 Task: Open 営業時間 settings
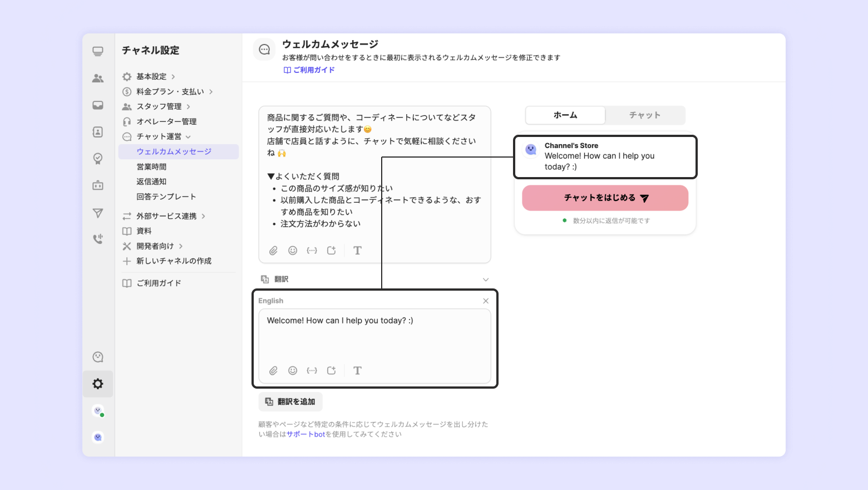pyautogui.click(x=151, y=166)
